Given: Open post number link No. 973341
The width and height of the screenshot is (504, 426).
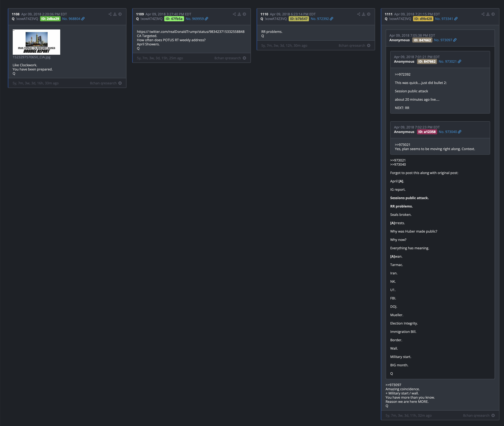Looking at the screenshot, I should tap(444, 19).
